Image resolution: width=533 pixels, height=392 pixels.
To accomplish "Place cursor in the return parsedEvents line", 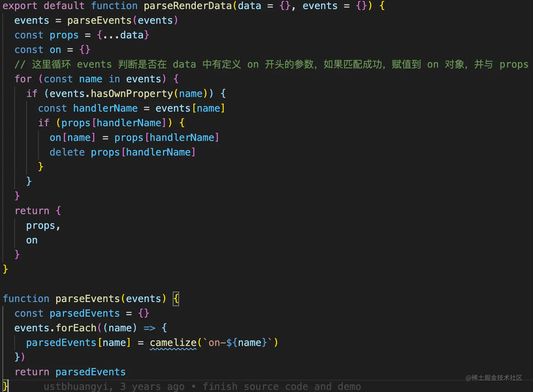I will 70,372.
